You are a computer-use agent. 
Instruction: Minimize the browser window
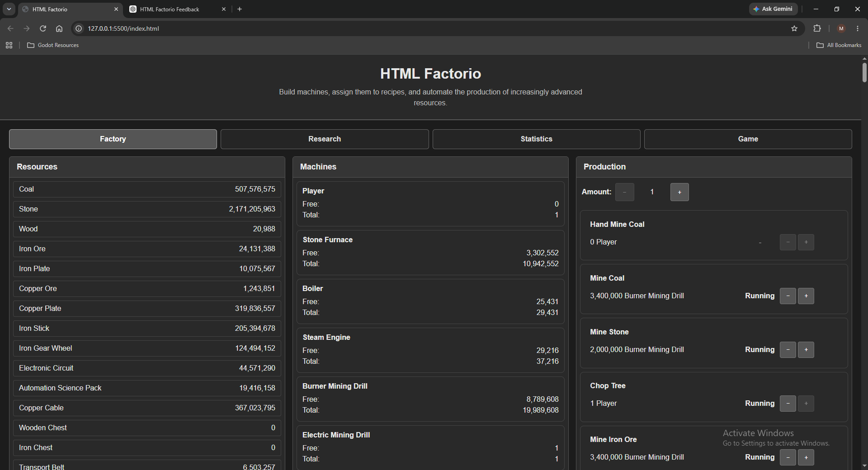click(816, 9)
